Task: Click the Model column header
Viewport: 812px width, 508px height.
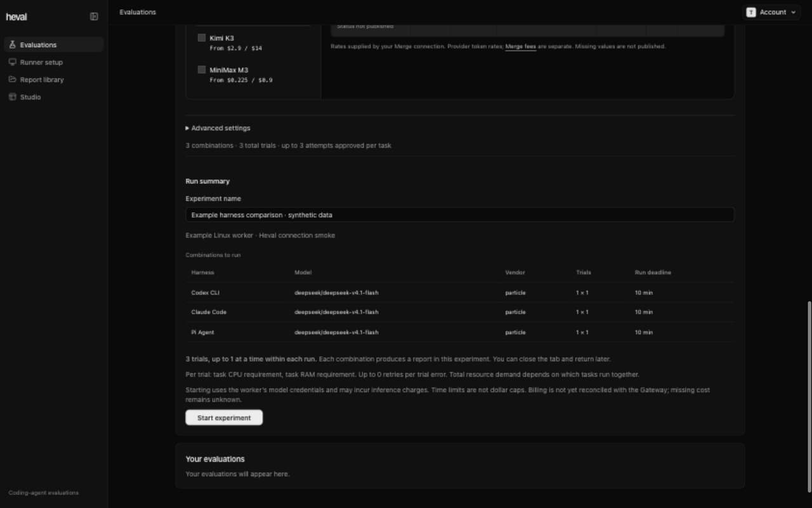Action: (x=303, y=272)
